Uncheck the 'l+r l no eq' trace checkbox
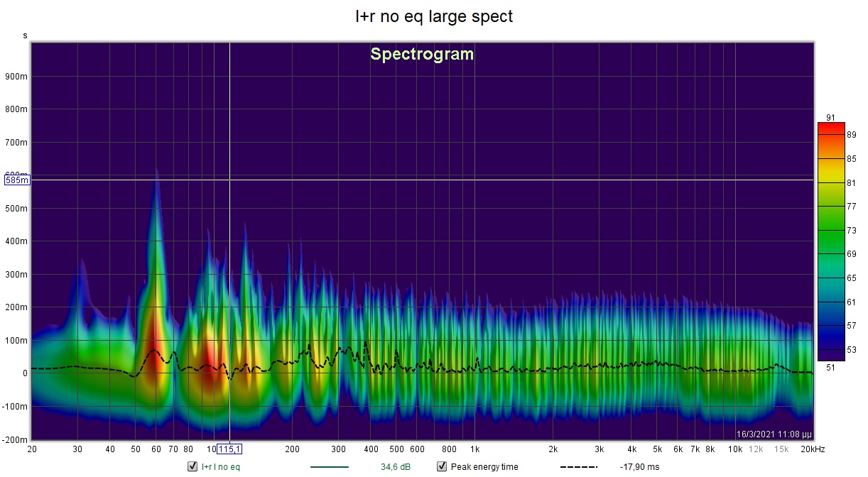 [192, 466]
